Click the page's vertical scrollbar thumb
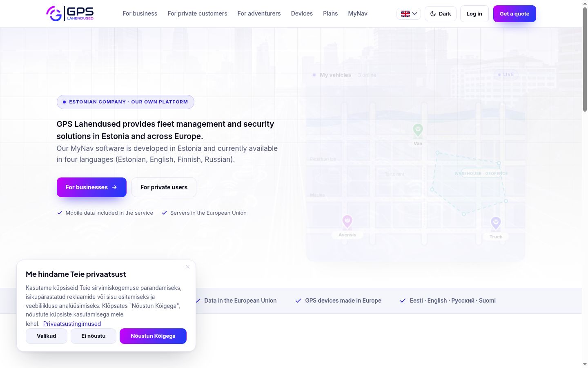Image resolution: width=588 pixels, height=368 pixels. point(585,59)
